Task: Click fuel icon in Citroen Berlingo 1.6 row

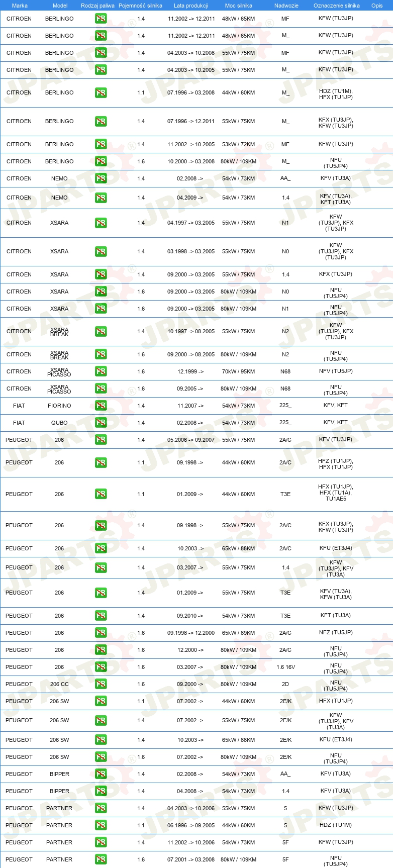Action: pyautogui.click(x=101, y=161)
